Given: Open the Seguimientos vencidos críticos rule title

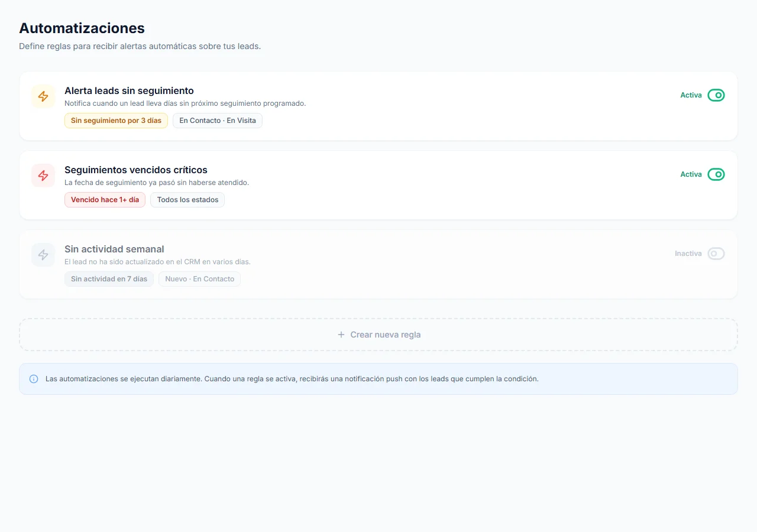Looking at the screenshot, I should tap(136, 170).
